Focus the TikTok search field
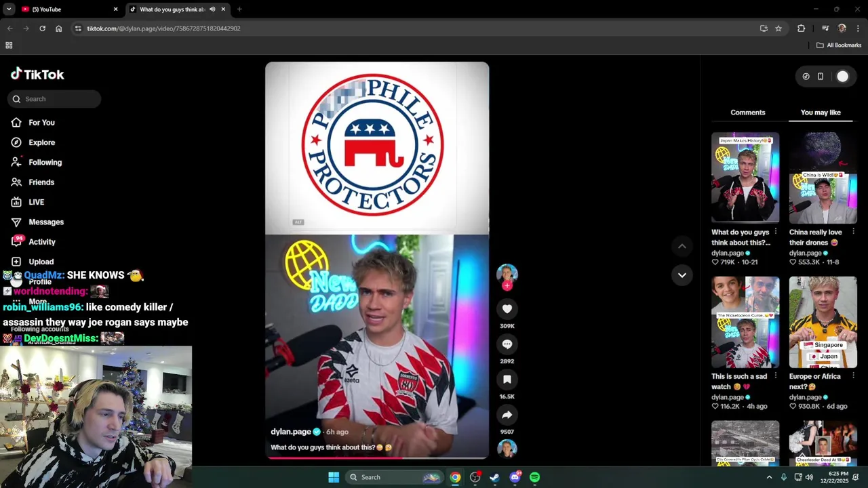Image resolution: width=868 pixels, height=488 pixels. (54, 99)
